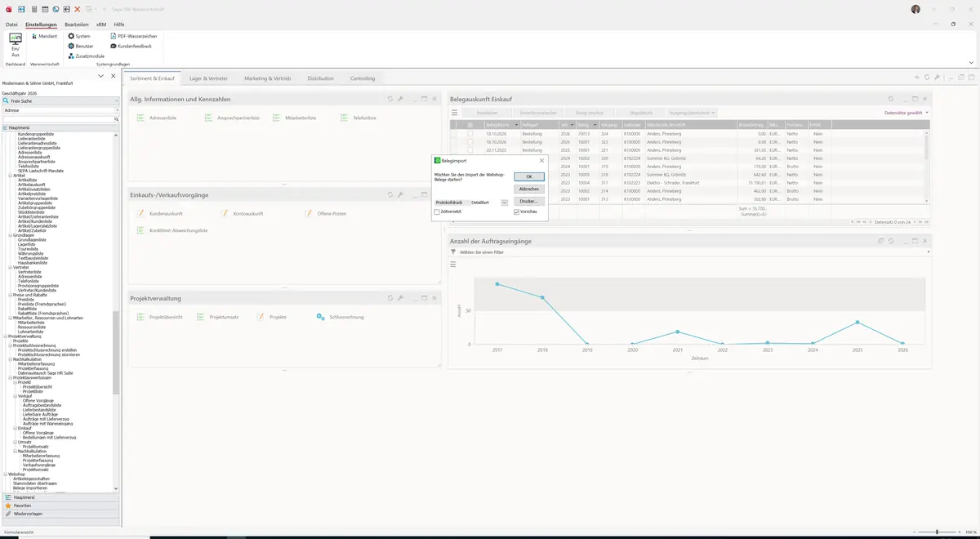Image resolution: width=980 pixels, height=539 pixels.
Task: Collapse the Artikel tree node
Action: (10, 176)
